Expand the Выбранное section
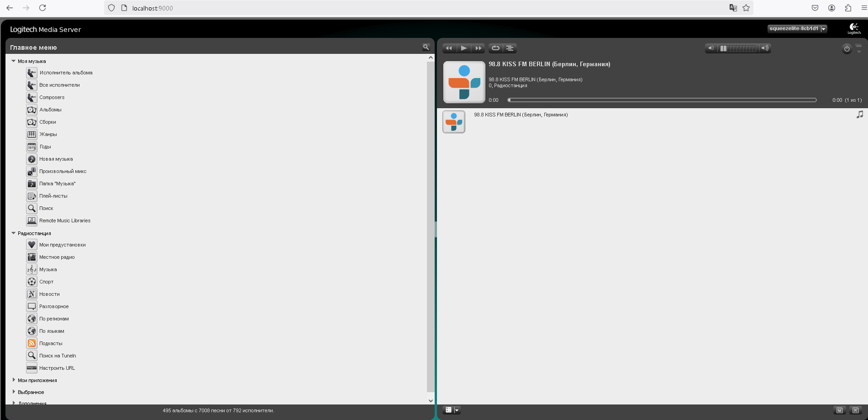The width and height of the screenshot is (868, 420). [x=14, y=392]
